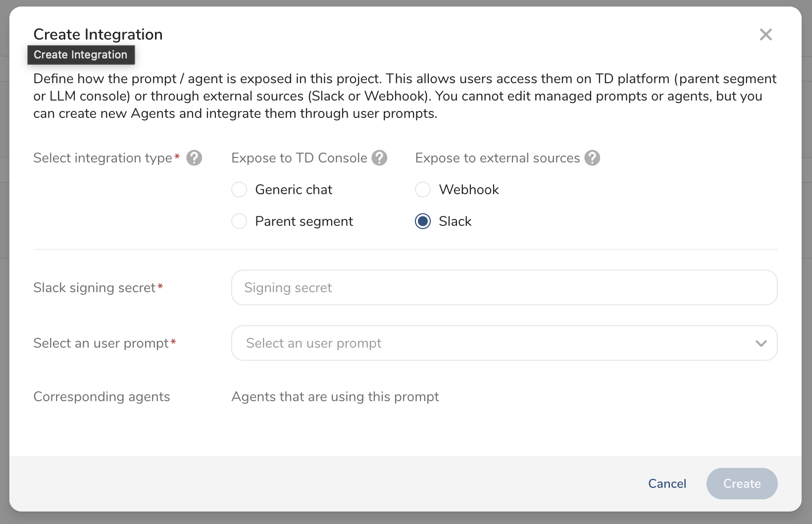This screenshot has width=812, height=524.
Task: Close the Create Integration dialog
Action: coord(765,35)
